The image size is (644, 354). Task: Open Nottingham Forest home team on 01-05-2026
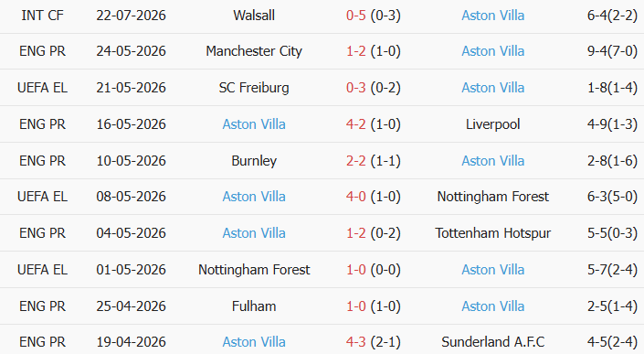254,270
